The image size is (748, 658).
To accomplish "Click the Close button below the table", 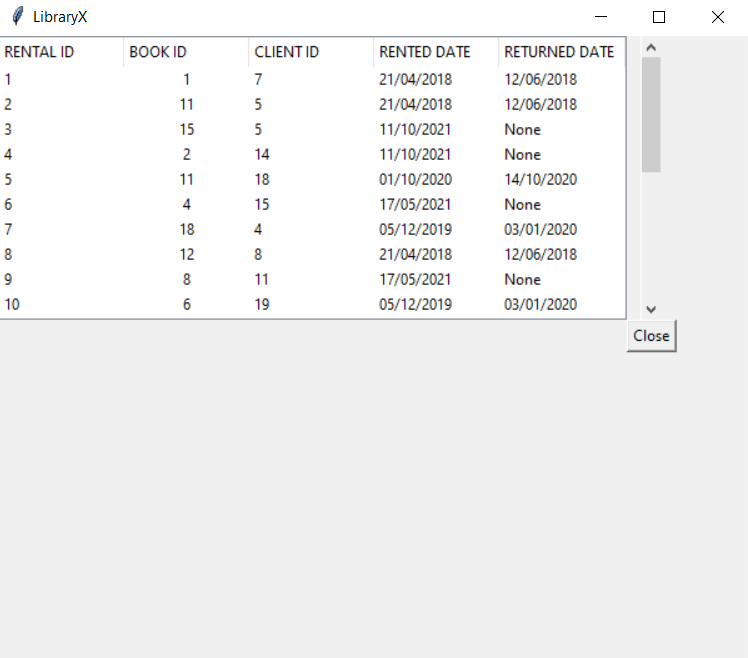I will [x=651, y=336].
